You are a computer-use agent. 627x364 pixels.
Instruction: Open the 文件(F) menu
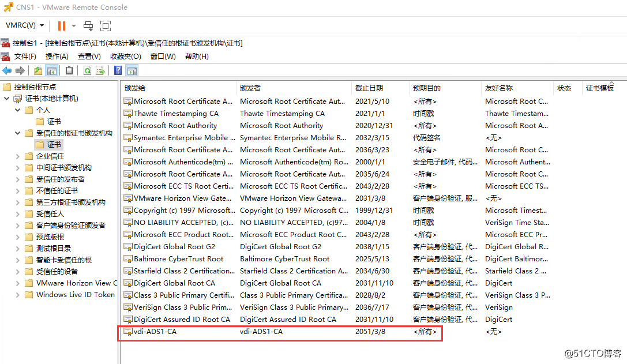click(25, 57)
